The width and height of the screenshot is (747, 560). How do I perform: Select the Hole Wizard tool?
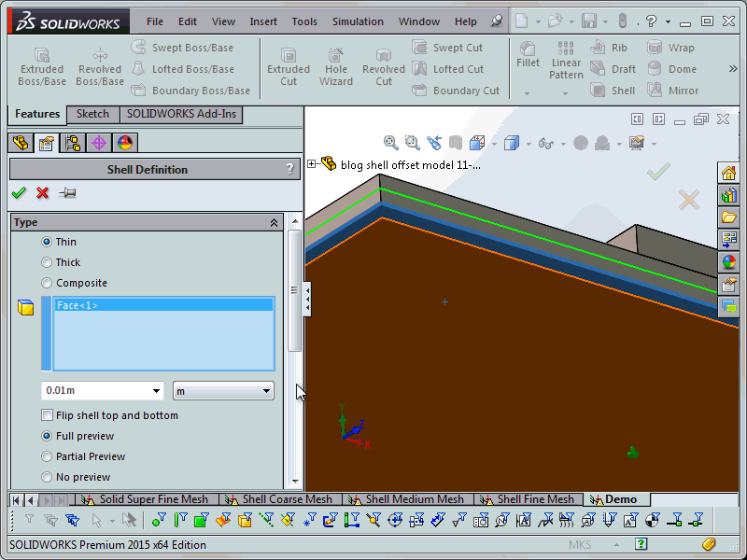pos(336,67)
